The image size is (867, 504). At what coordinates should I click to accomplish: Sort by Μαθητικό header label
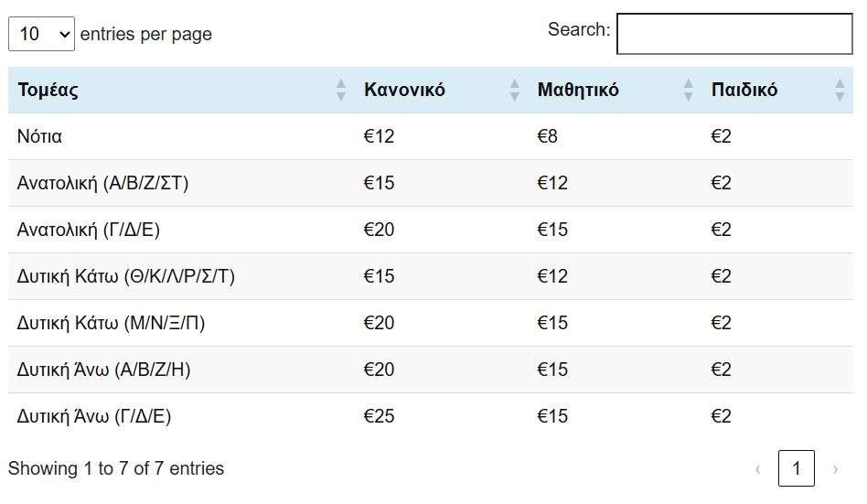(578, 90)
